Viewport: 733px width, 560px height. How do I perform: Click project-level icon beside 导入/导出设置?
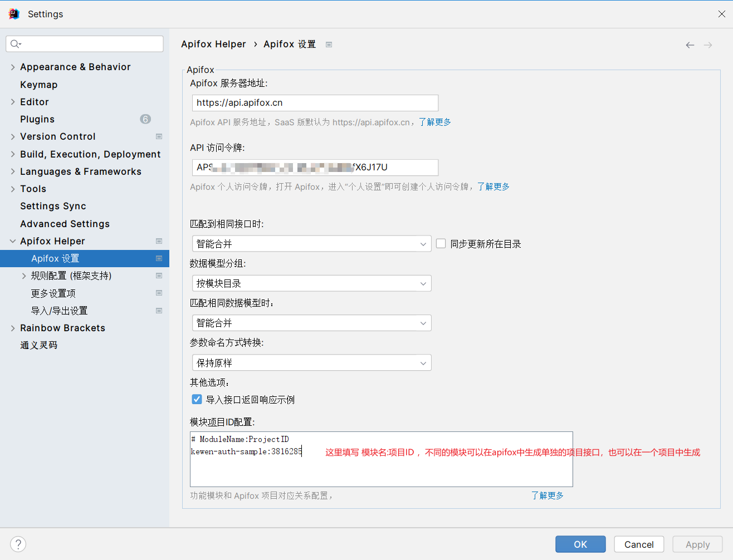(159, 311)
